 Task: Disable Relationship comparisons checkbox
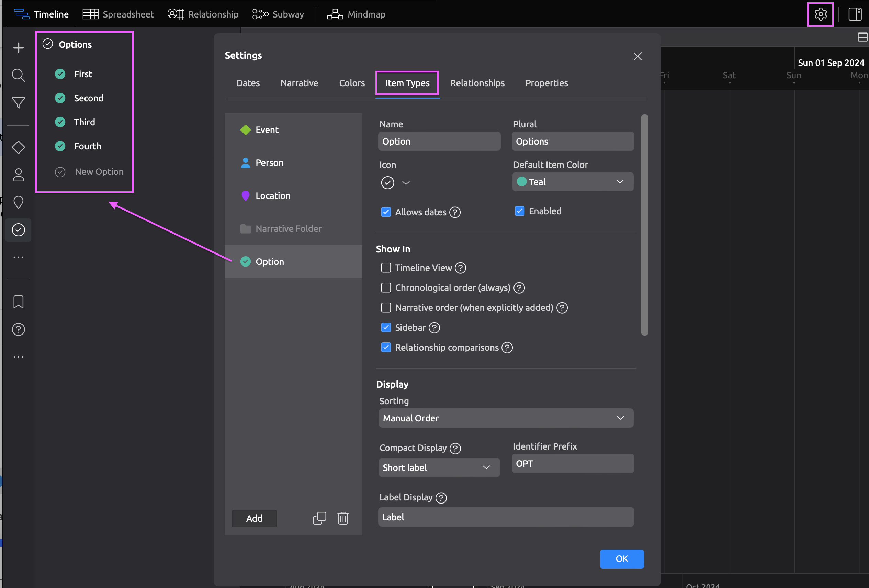click(x=386, y=347)
